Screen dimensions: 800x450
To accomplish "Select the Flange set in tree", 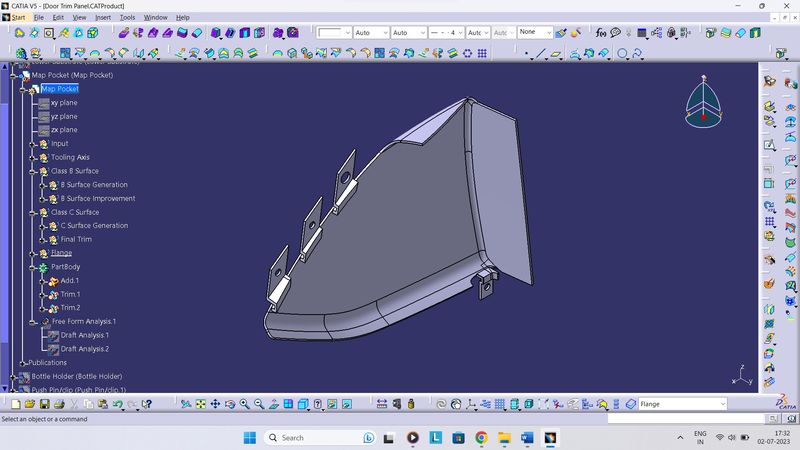I will (x=61, y=253).
